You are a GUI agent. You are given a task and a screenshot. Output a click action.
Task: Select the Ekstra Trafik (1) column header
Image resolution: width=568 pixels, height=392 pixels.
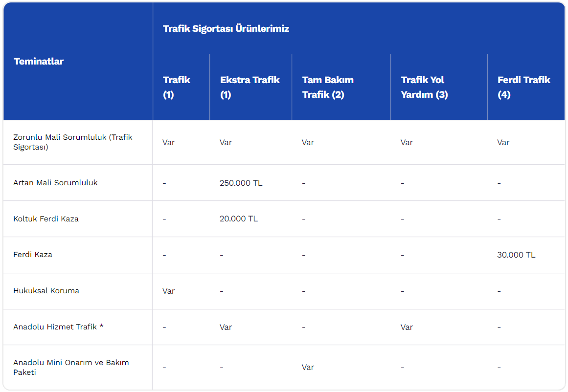(250, 87)
